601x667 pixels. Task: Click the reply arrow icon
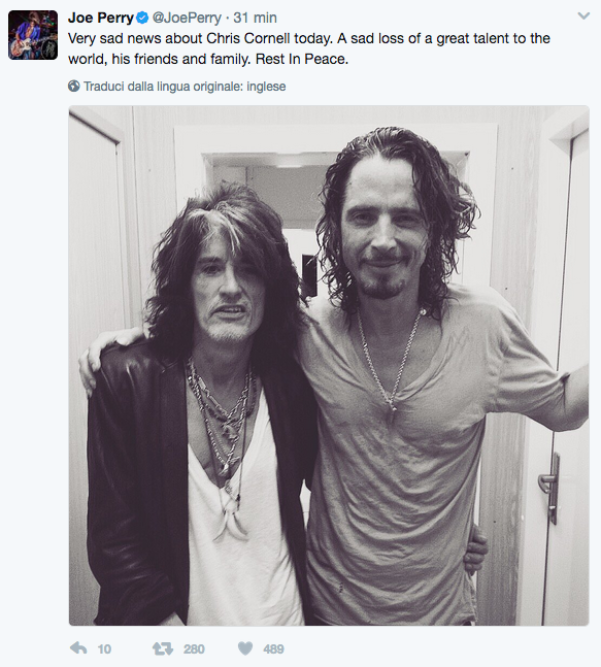[x=78, y=648]
